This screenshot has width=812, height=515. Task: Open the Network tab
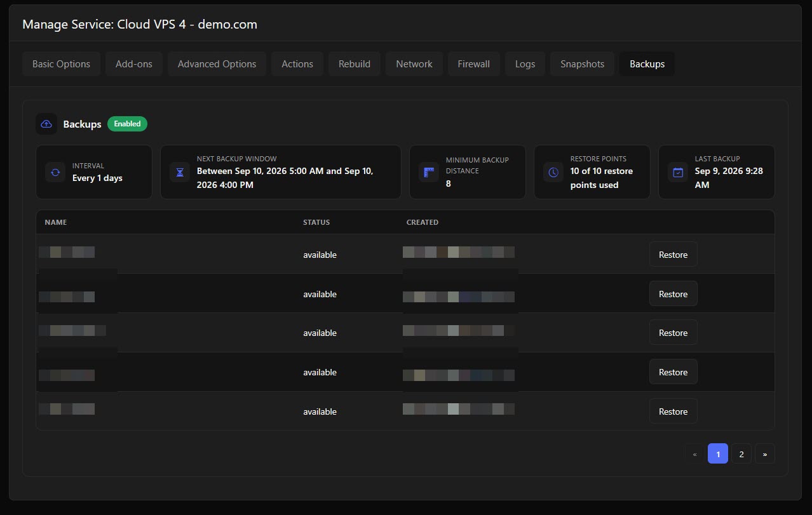pos(414,64)
